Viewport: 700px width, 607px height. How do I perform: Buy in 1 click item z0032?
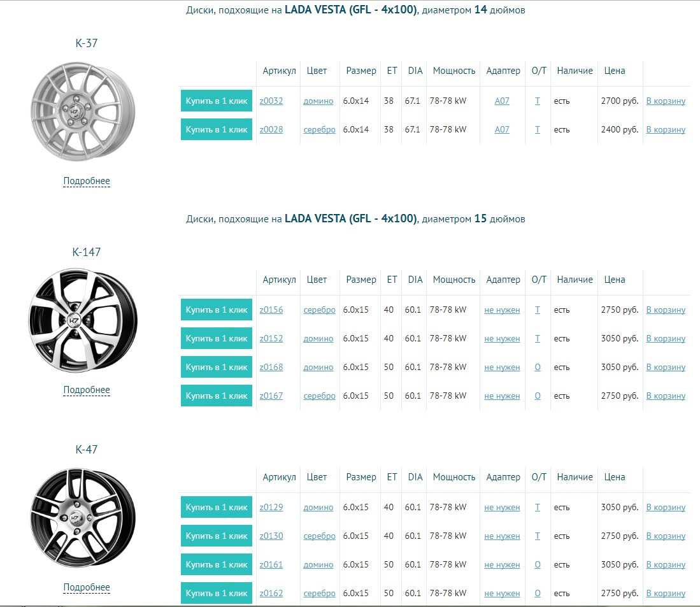pyautogui.click(x=217, y=101)
